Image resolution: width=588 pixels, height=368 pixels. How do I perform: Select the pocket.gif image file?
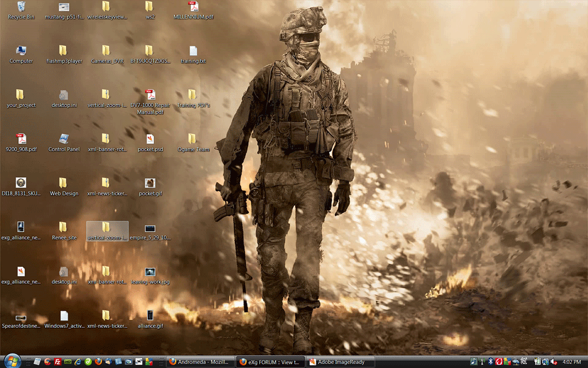tap(150, 187)
